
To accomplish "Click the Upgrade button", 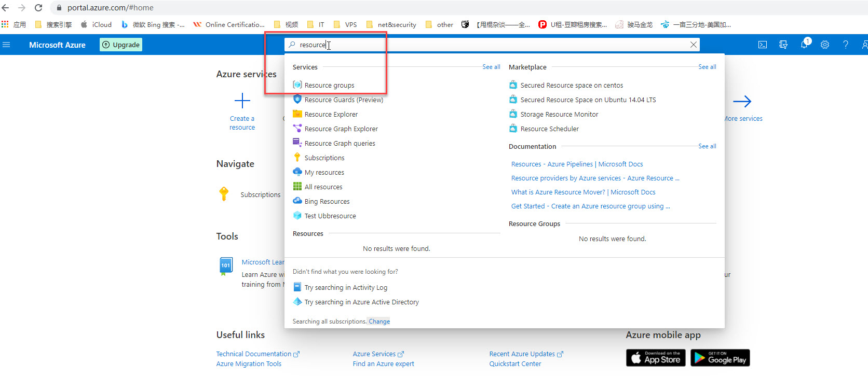I will tap(121, 45).
